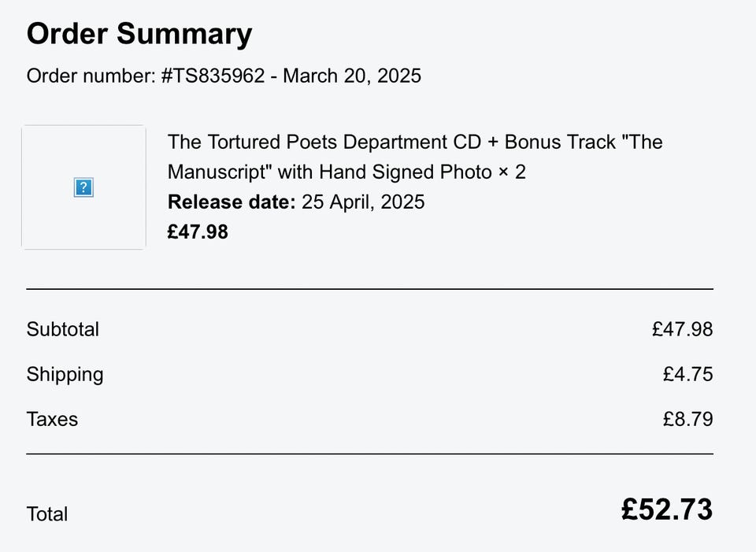This screenshot has height=552, width=756.
Task: Click the £4.75 shipping cost
Action: click(687, 374)
